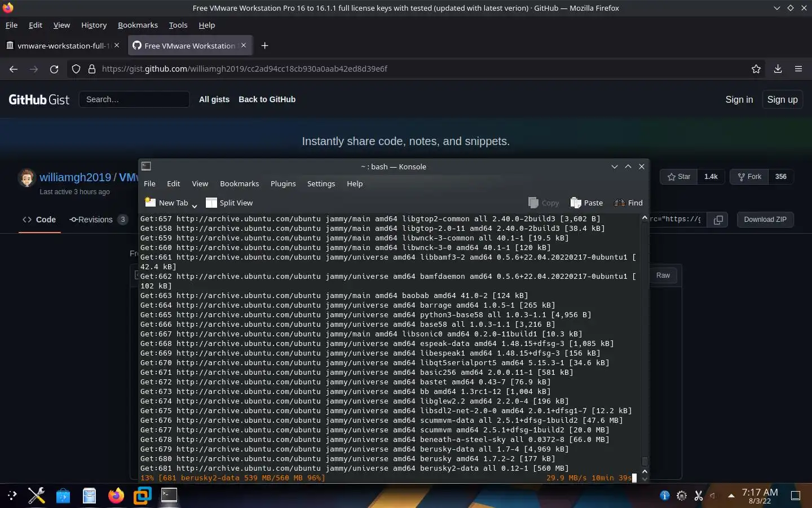
Task: Click Paste in Konsole toolbar
Action: (x=586, y=203)
